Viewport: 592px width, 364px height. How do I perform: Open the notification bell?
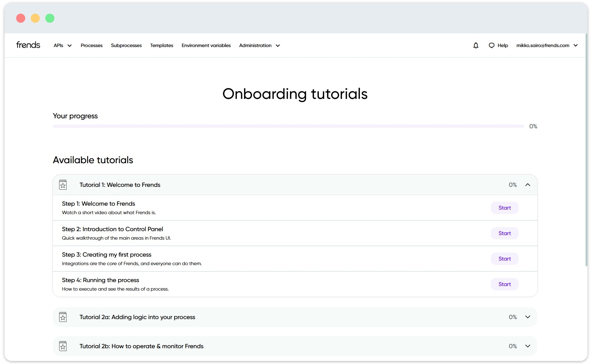476,45
